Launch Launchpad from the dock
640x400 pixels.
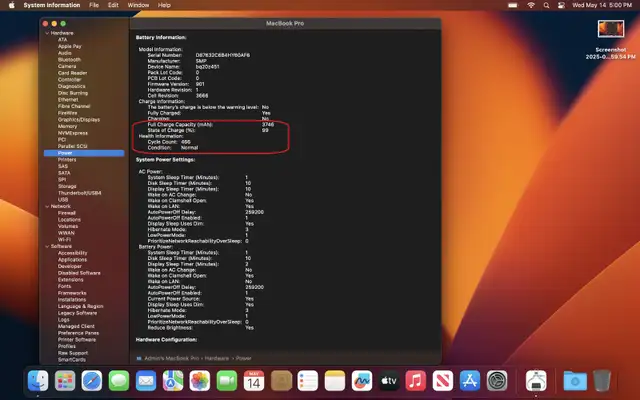click(65, 381)
